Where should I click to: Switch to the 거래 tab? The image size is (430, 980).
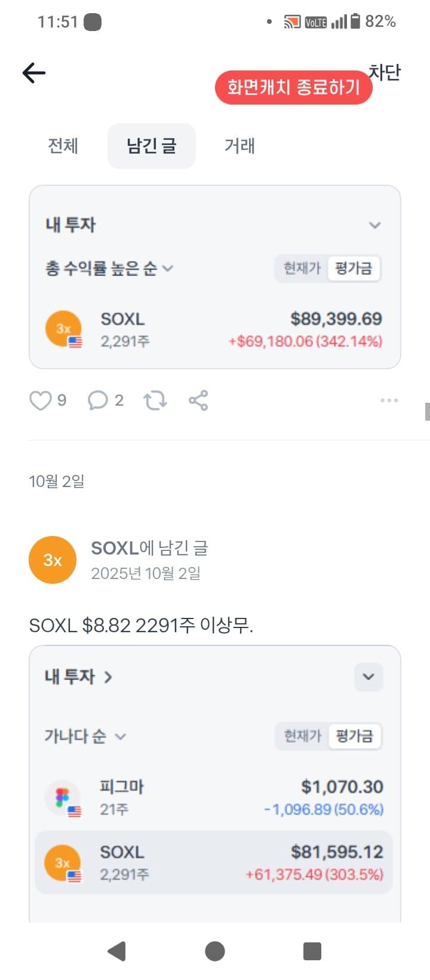pyautogui.click(x=239, y=146)
